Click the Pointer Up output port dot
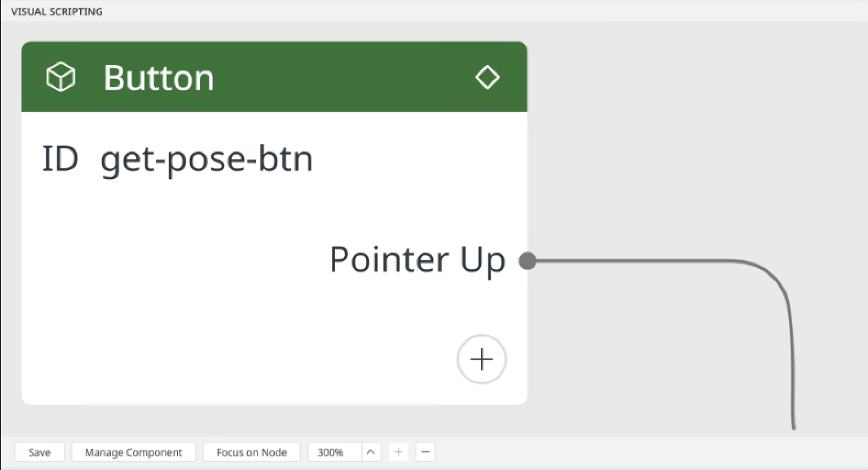The height and width of the screenshot is (470, 868). click(x=527, y=261)
